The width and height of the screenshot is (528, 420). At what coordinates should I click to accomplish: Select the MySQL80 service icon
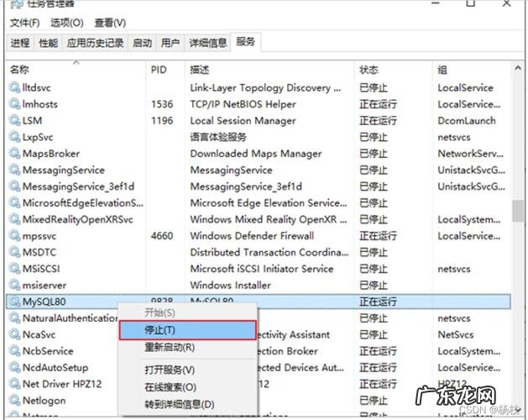(x=14, y=302)
